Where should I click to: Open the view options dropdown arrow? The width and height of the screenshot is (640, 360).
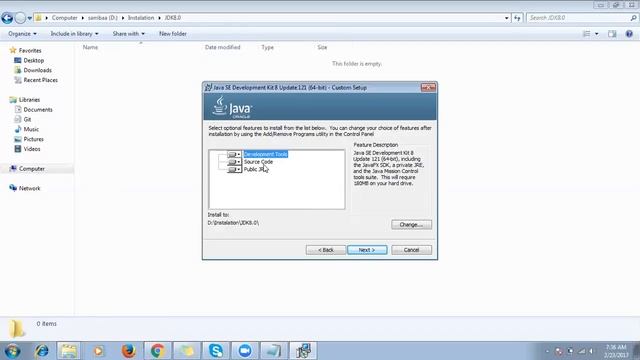(597, 34)
